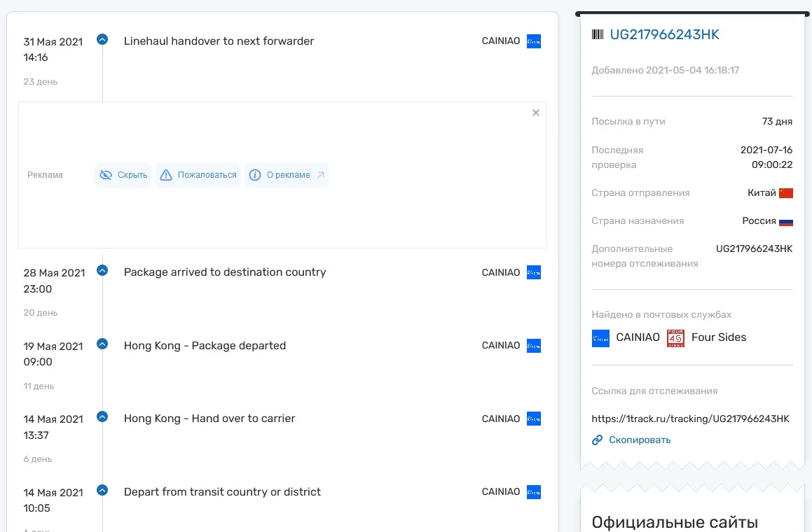812x532 pixels.
Task: Click '23 день' day counter
Action: pyautogui.click(x=41, y=82)
